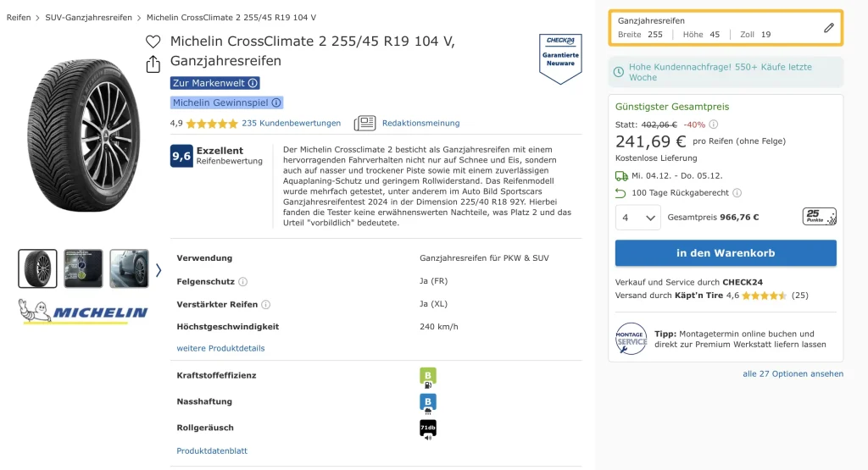The height and width of the screenshot is (470, 868).
Task: Add tires with in den Warenkorb
Action: point(726,252)
